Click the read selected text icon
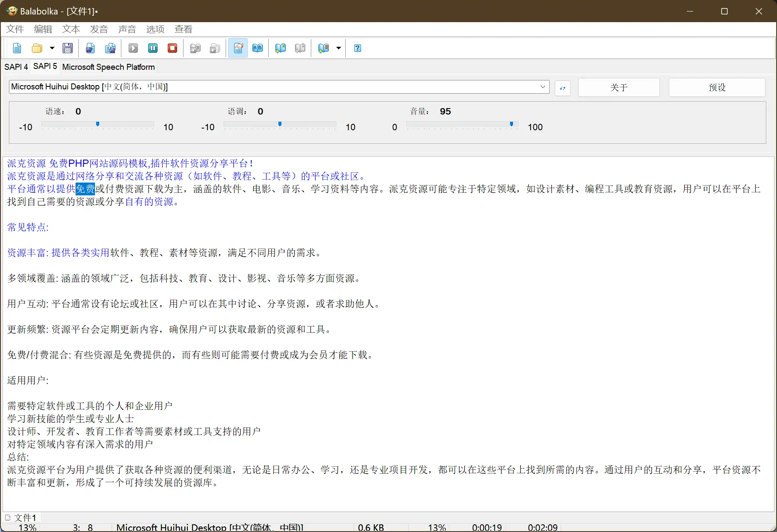 pos(215,48)
